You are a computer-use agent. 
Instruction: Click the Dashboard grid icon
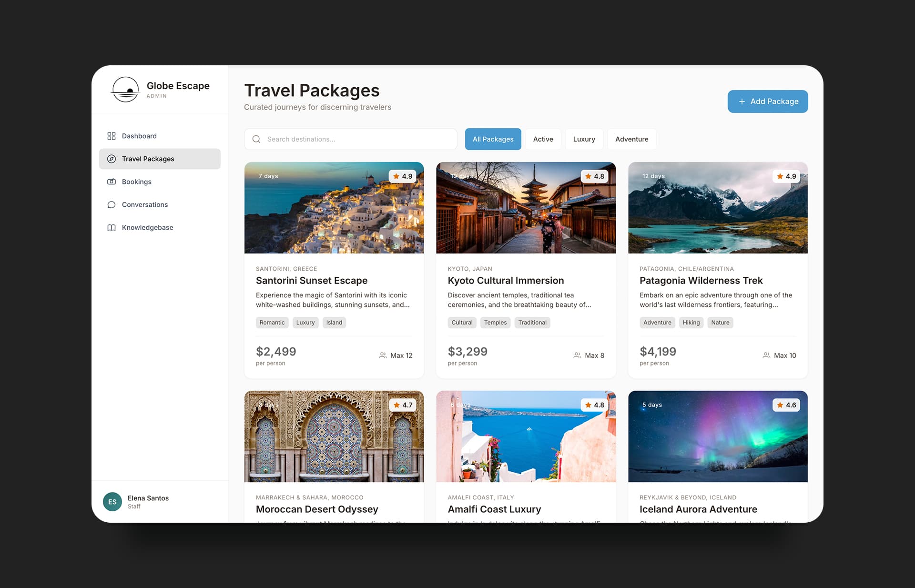click(112, 136)
